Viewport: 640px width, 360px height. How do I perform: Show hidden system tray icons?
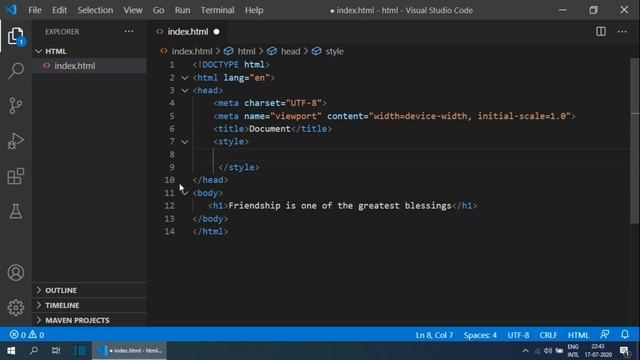tap(525, 351)
